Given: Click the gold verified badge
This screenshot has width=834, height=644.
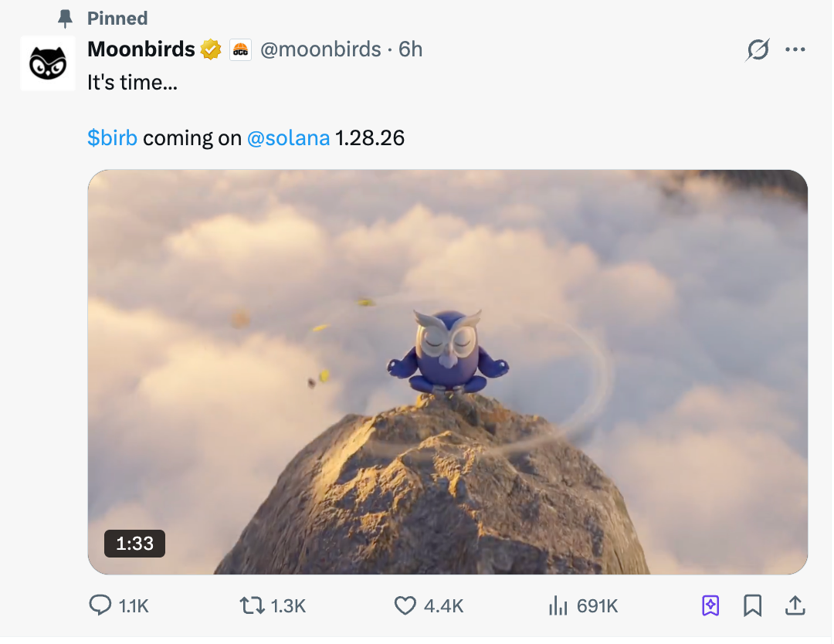Looking at the screenshot, I should (x=211, y=50).
